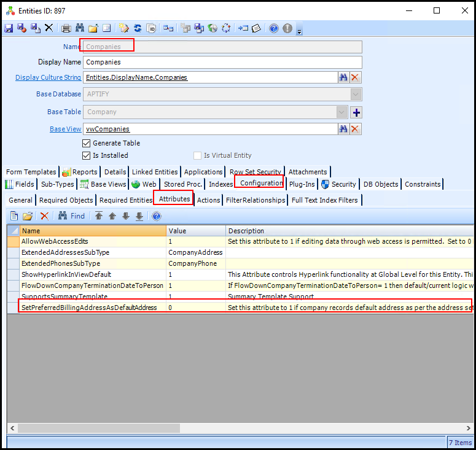
Task: Click the Save record toolbar icon
Action: pyautogui.click(x=9, y=28)
